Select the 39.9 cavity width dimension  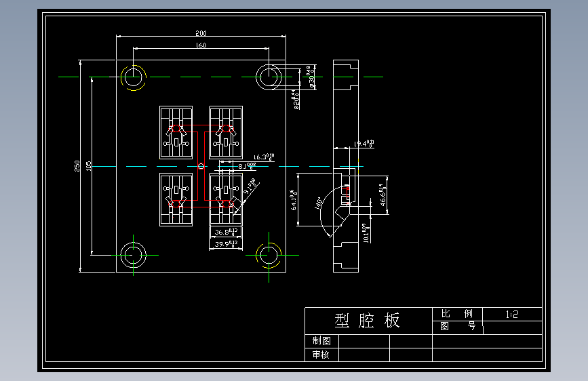pos(226,244)
